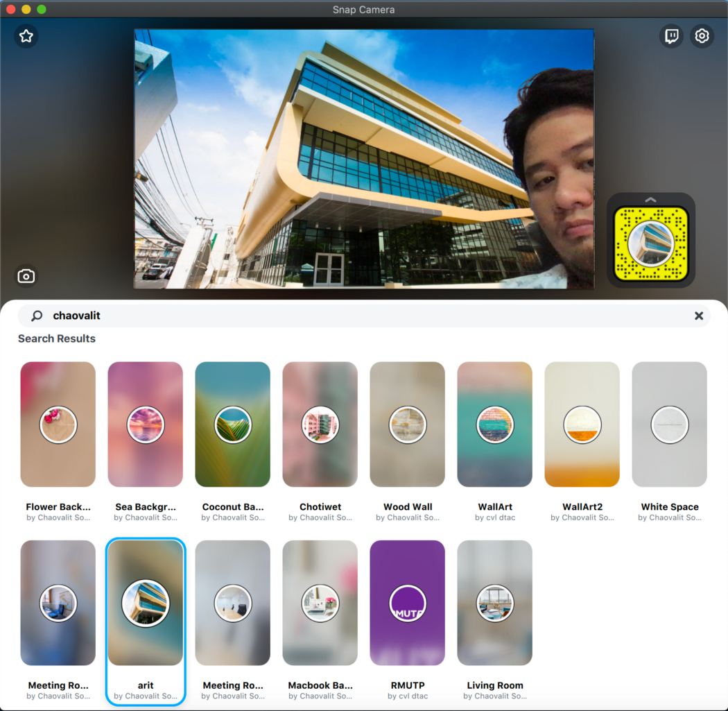The image size is (728, 711).
Task: Apply the WallArt2 lens
Action: pos(582,424)
